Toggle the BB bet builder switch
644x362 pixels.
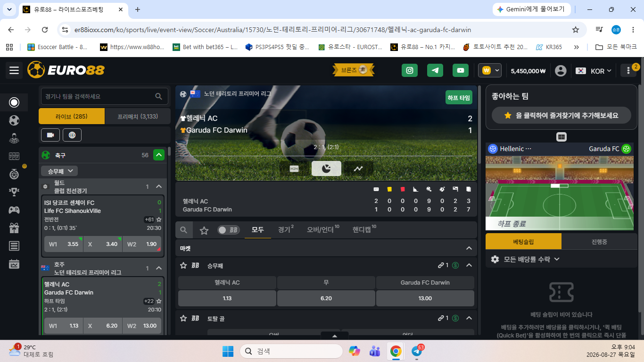pos(229,230)
